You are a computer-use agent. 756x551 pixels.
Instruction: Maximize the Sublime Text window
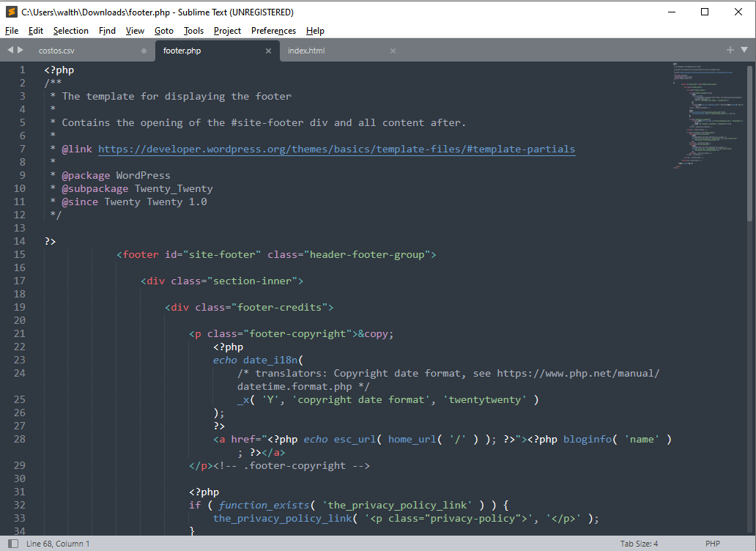705,12
